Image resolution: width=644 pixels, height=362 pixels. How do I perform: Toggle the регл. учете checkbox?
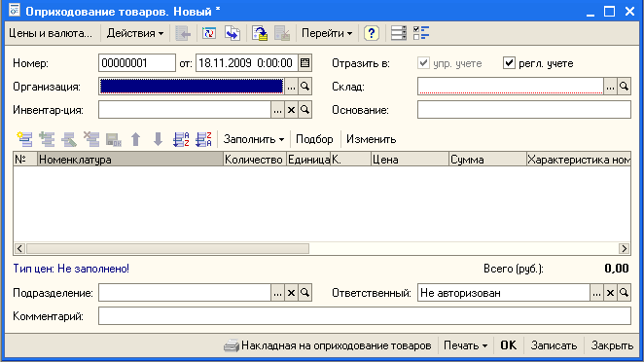(x=509, y=63)
